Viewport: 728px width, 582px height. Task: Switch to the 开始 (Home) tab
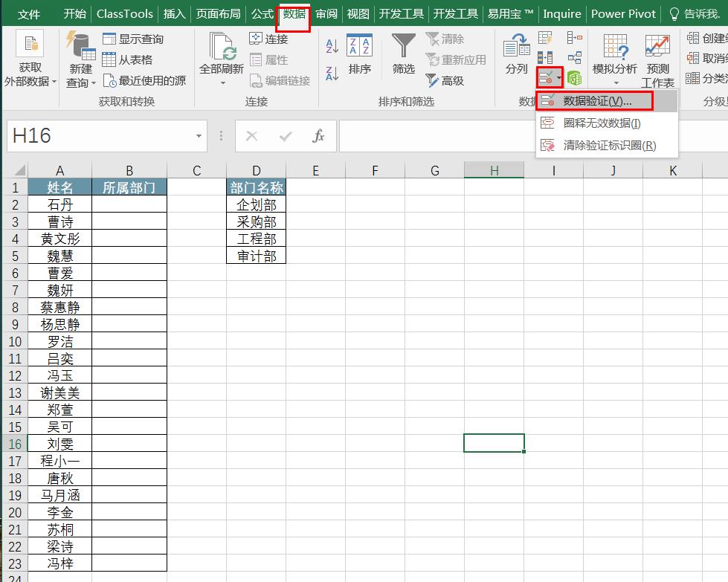(75, 14)
